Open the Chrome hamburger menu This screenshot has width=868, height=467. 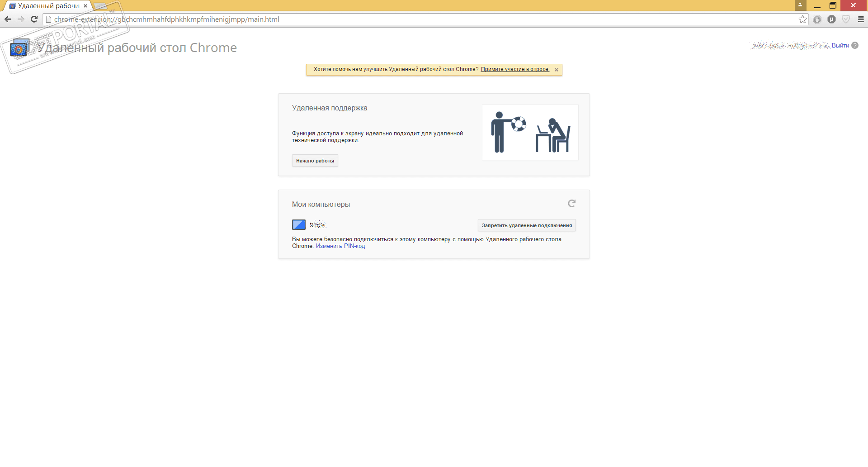[861, 19]
